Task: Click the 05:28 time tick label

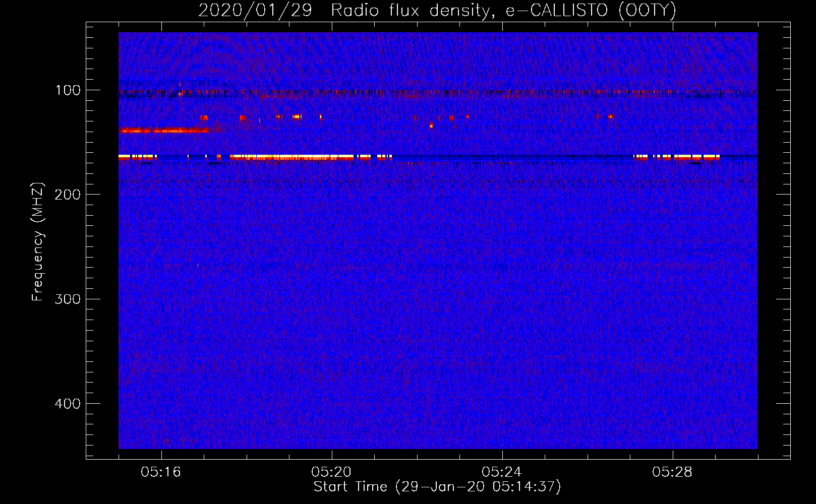Action: (672, 472)
